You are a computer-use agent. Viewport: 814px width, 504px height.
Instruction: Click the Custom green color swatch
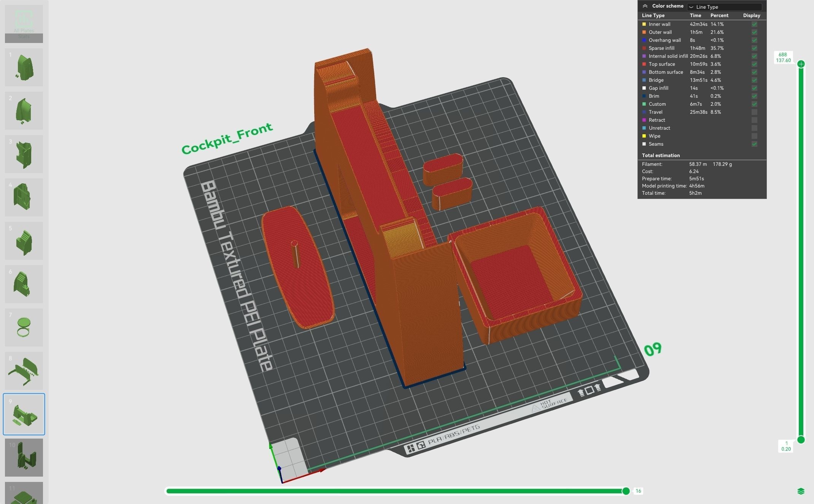[644, 104]
